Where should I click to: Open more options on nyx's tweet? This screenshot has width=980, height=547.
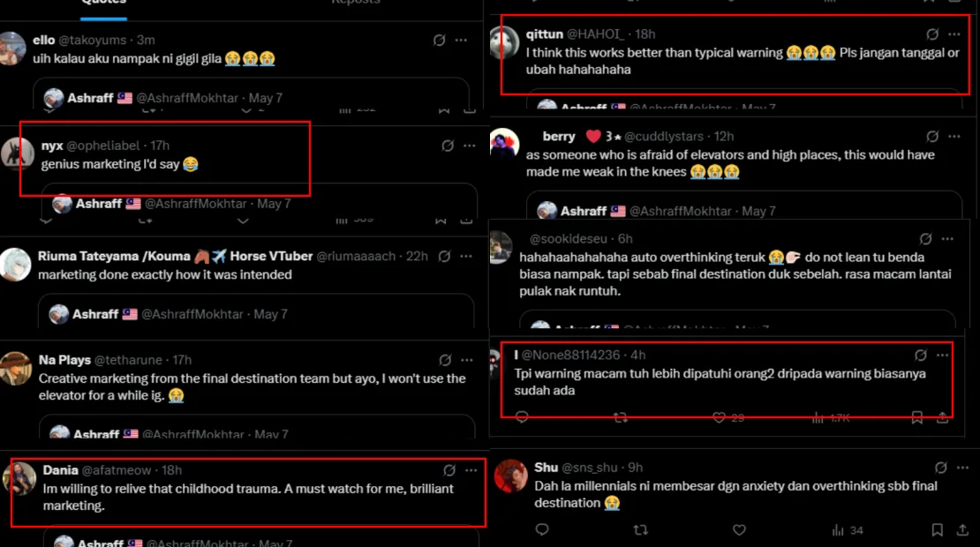click(x=471, y=146)
